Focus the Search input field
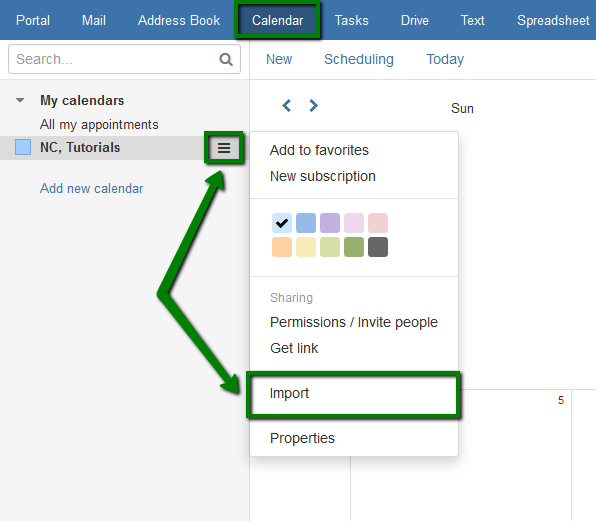 tap(114, 59)
